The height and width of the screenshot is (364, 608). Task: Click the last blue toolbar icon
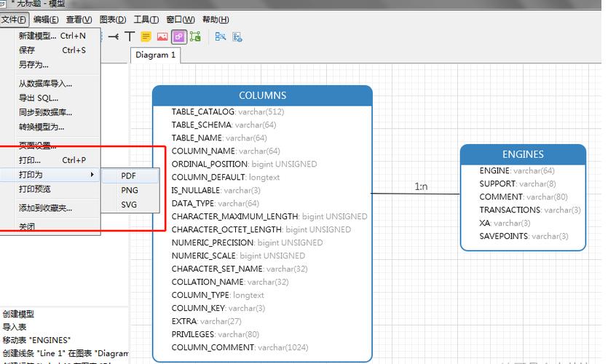237,36
